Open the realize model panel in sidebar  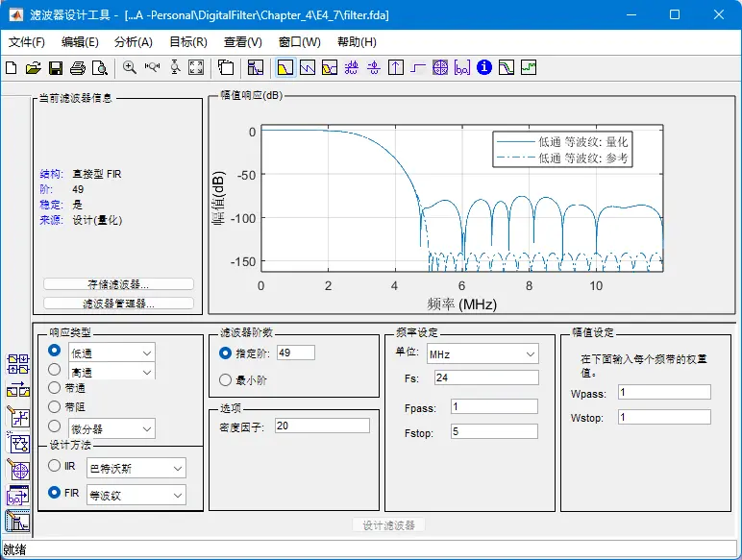click(x=18, y=444)
